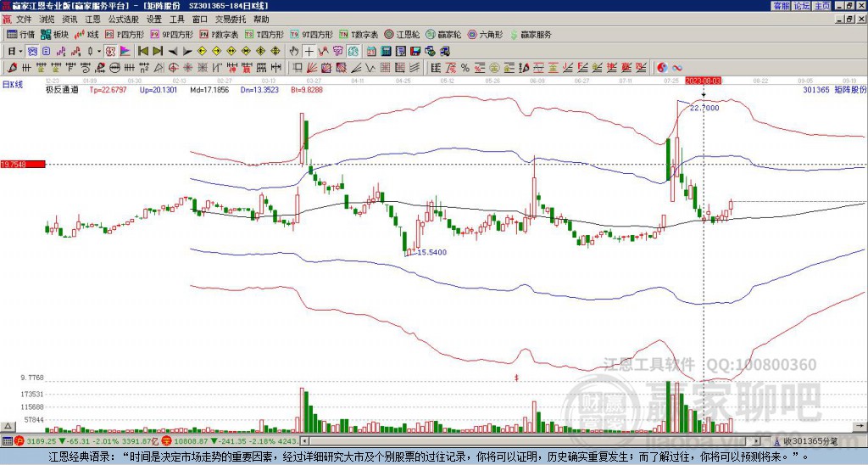Open the 赢家轮 tool

pyautogui.click(x=444, y=34)
